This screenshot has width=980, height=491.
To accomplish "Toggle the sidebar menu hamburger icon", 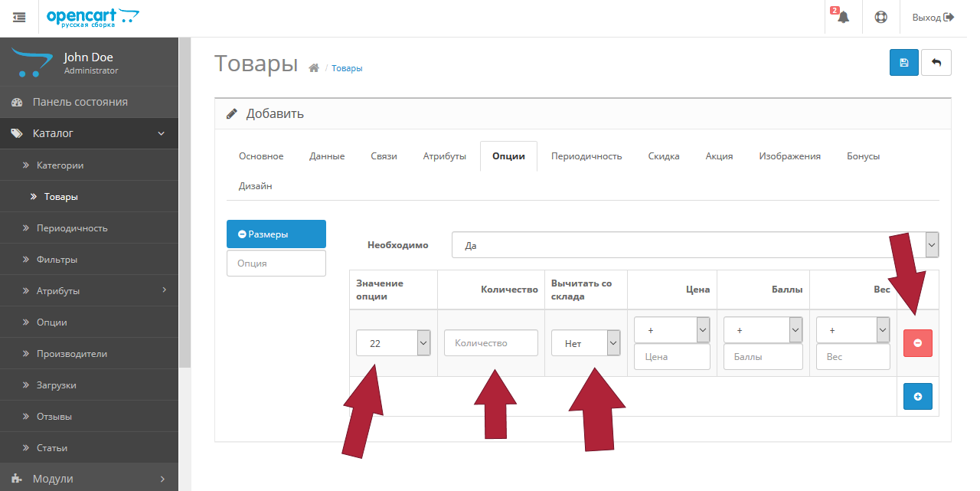I will (x=19, y=17).
